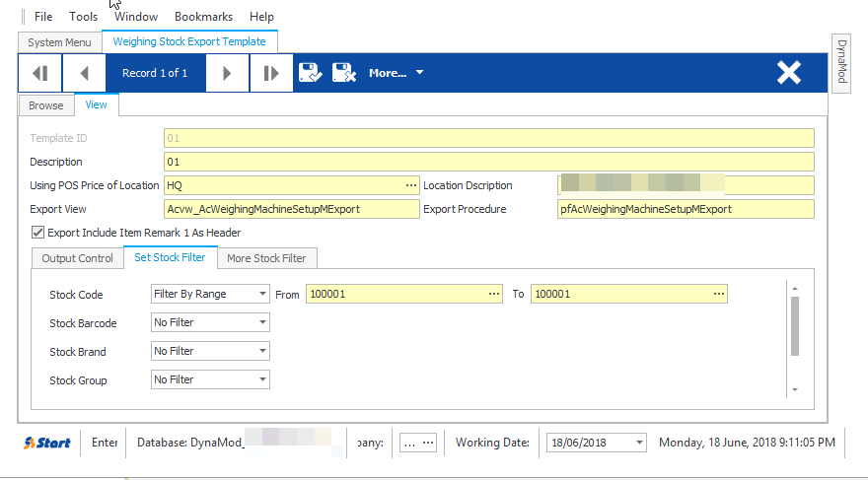Save record with checkmark disk icon

tap(311, 73)
